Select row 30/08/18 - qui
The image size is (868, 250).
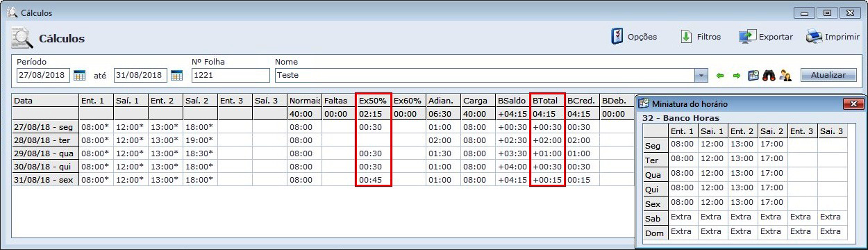tap(45, 166)
